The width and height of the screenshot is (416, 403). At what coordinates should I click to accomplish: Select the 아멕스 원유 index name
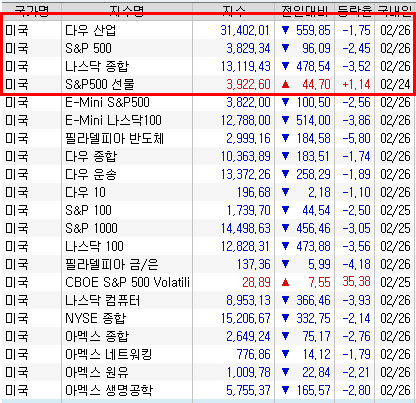tap(97, 372)
